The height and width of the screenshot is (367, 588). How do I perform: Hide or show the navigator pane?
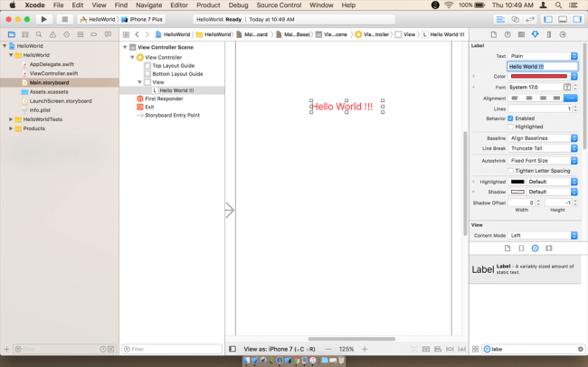coord(548,19)
